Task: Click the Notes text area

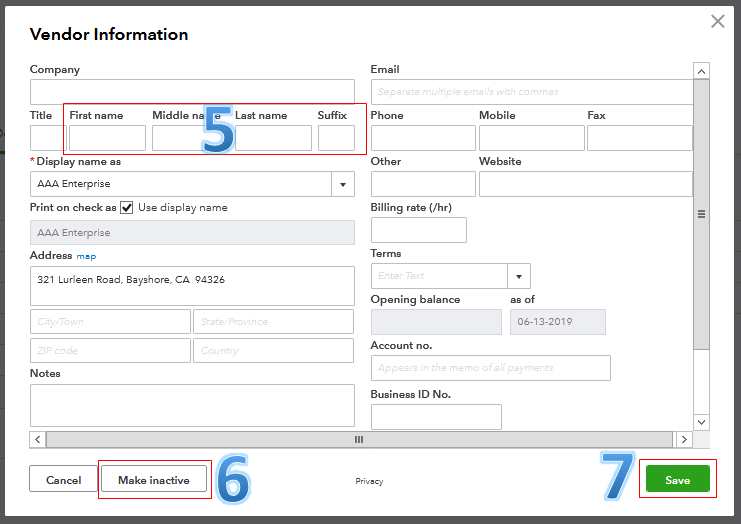Action: point(192,405)
